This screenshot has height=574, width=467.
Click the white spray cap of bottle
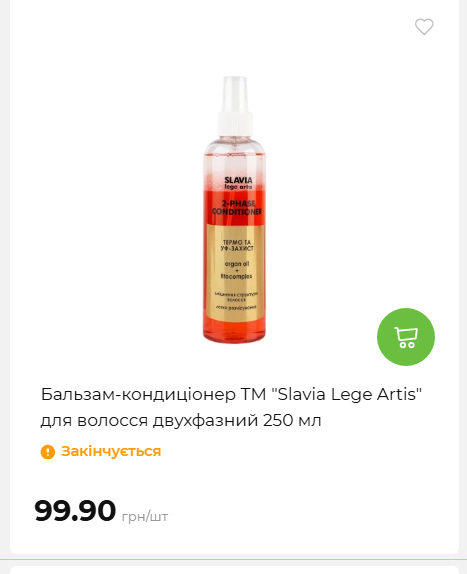pyautogui.click(x=235, y=106)
